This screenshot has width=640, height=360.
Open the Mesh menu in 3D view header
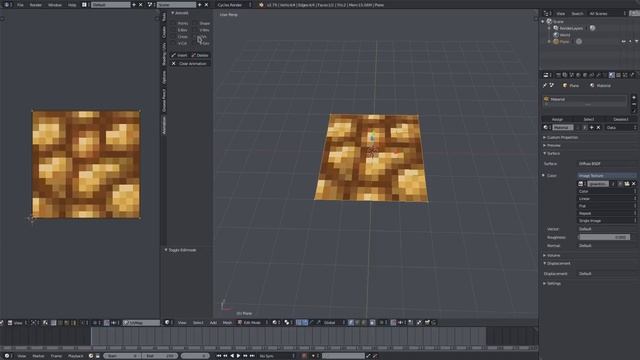click(x=227, y=322)
